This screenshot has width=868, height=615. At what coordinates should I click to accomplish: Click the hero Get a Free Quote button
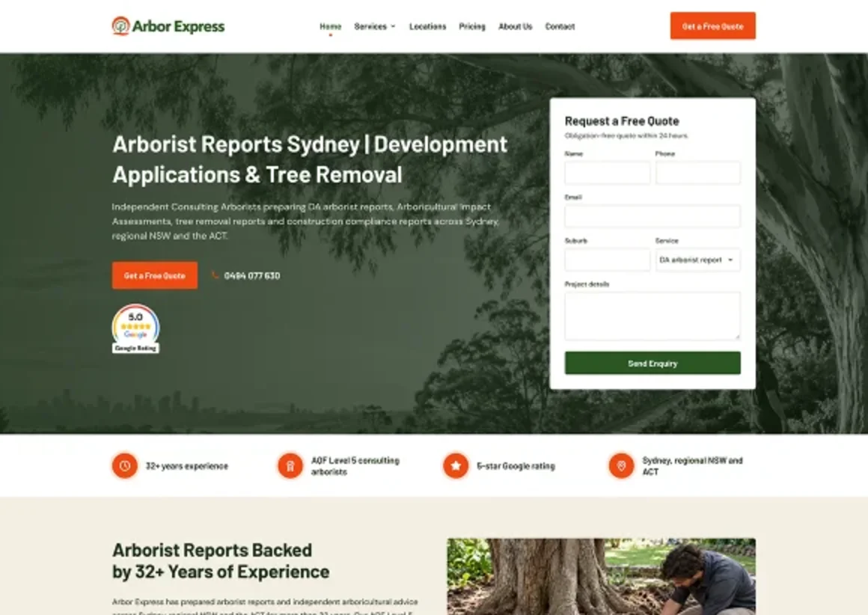click(154, 275)
